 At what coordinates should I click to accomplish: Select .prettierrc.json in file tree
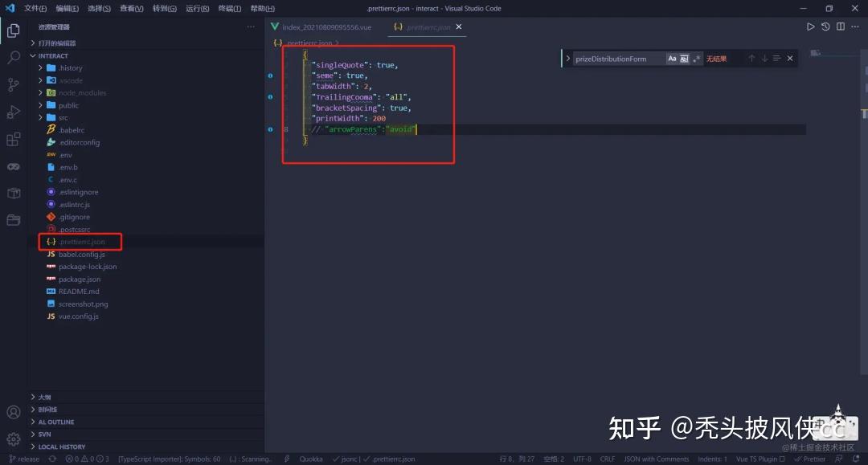[x=81, y=242]
